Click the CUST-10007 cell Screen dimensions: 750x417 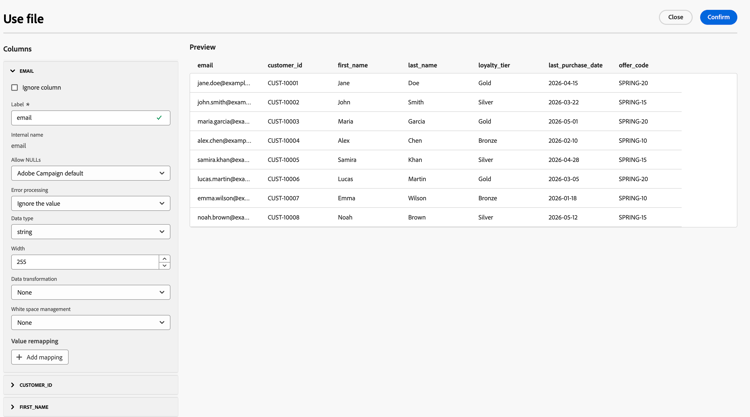tap(283, 198)
